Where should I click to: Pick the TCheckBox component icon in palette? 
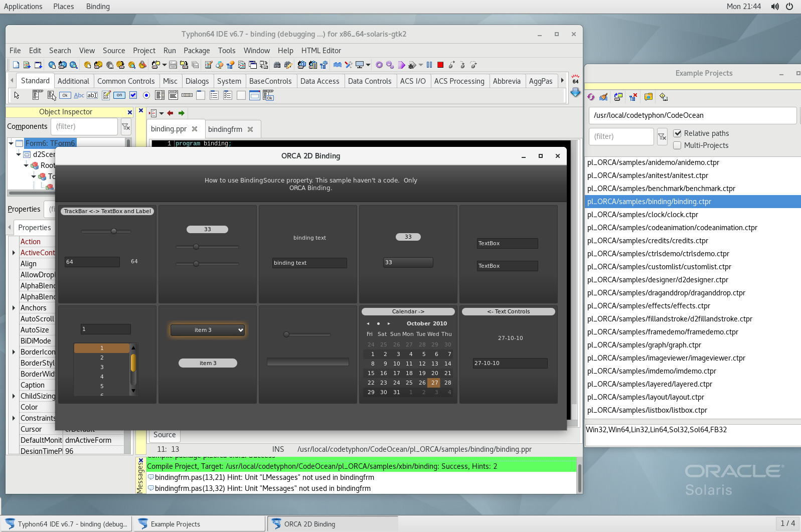[x=133, y=95]
